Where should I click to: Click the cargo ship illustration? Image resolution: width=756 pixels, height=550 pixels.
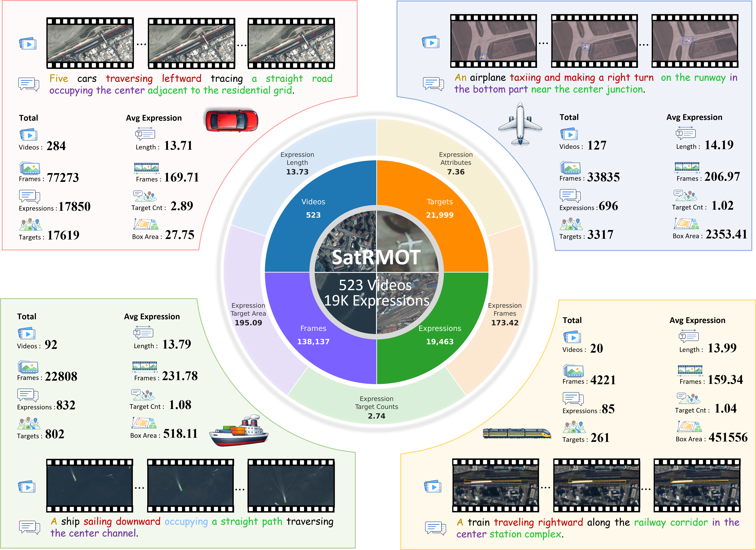tap(239, 431)
